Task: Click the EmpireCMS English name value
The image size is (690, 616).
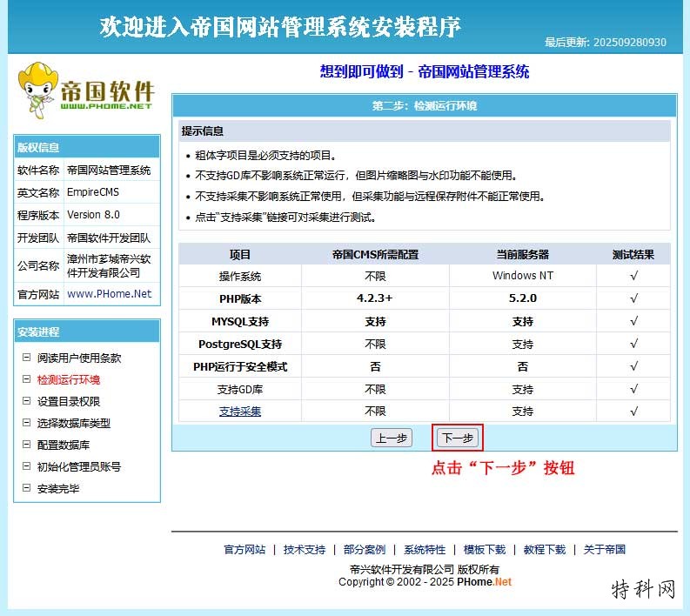Action: pos(93,192)
